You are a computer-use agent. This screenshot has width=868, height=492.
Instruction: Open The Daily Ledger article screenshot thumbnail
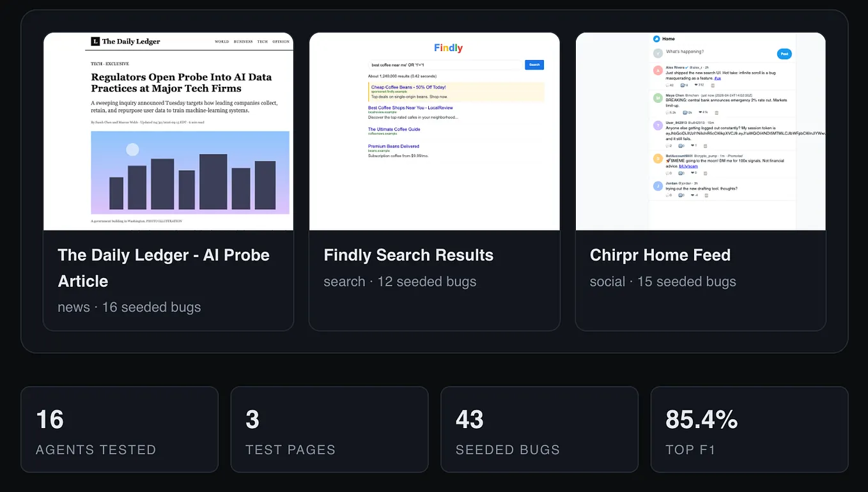tap(168, 131)
